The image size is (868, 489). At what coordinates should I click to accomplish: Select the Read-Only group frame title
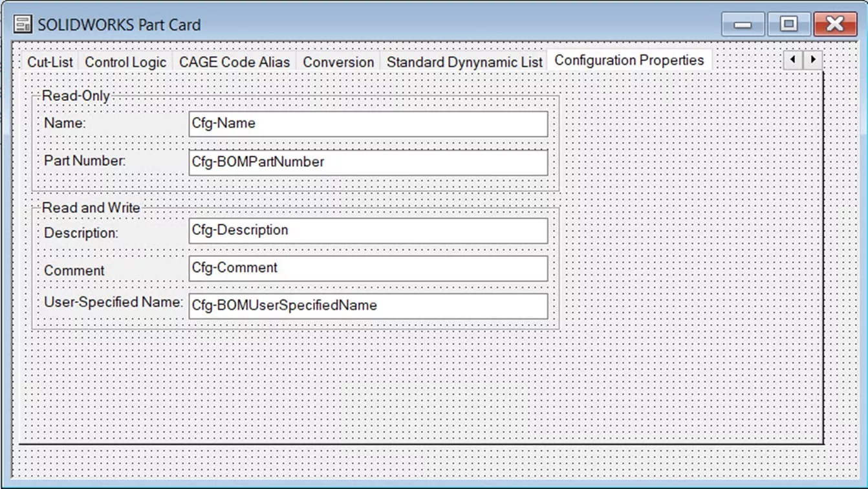(76, 96)
